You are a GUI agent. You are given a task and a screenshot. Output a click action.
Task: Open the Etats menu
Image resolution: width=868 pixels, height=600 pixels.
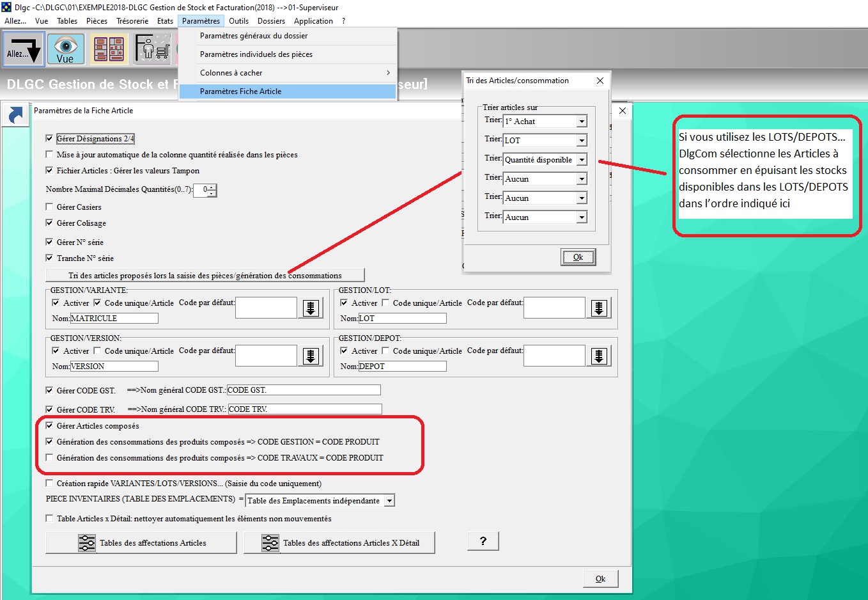pyautogui.click(x=165, y=20)
